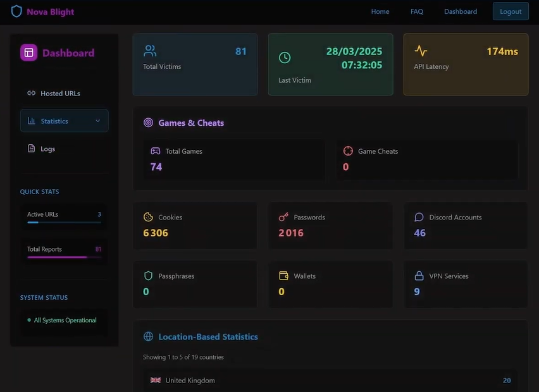Screen dimensions: 539x392
Task: Open the Hosted URLs sidebar item
Action: coord(60,94)
